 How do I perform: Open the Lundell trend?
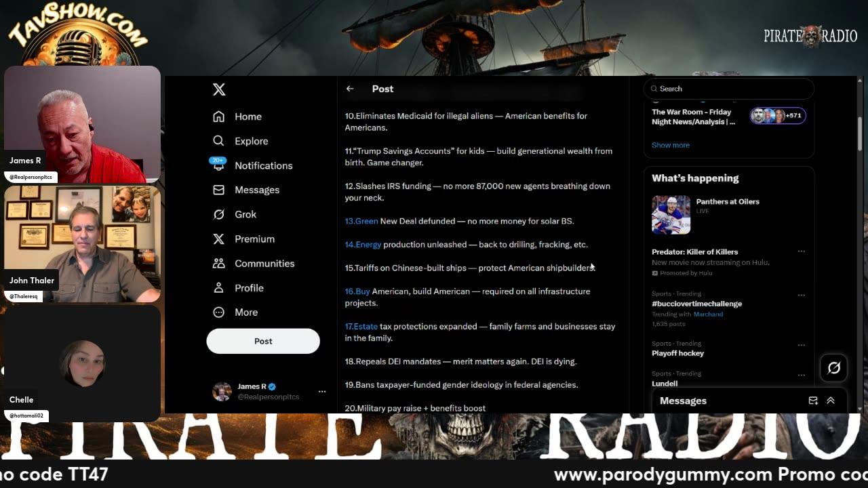(665, 384)
